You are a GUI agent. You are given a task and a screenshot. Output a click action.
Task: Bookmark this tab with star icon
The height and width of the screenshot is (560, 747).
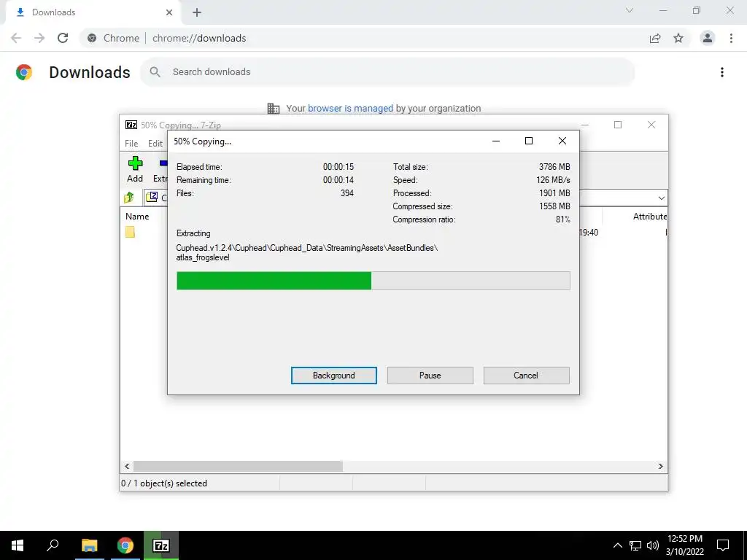point(678,38)
